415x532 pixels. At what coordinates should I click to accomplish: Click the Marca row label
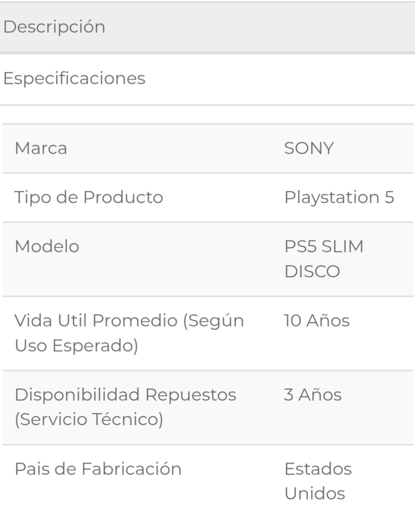pos(41,148)
